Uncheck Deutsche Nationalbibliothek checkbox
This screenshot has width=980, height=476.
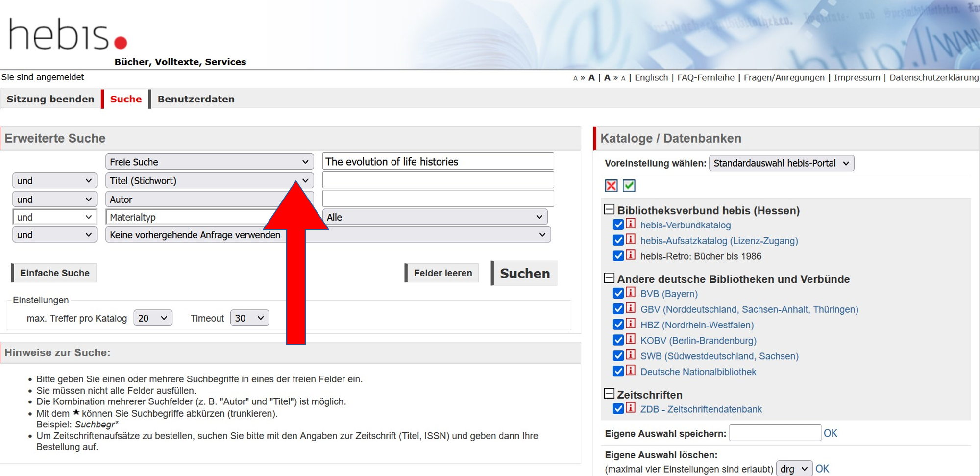(618, 371)
